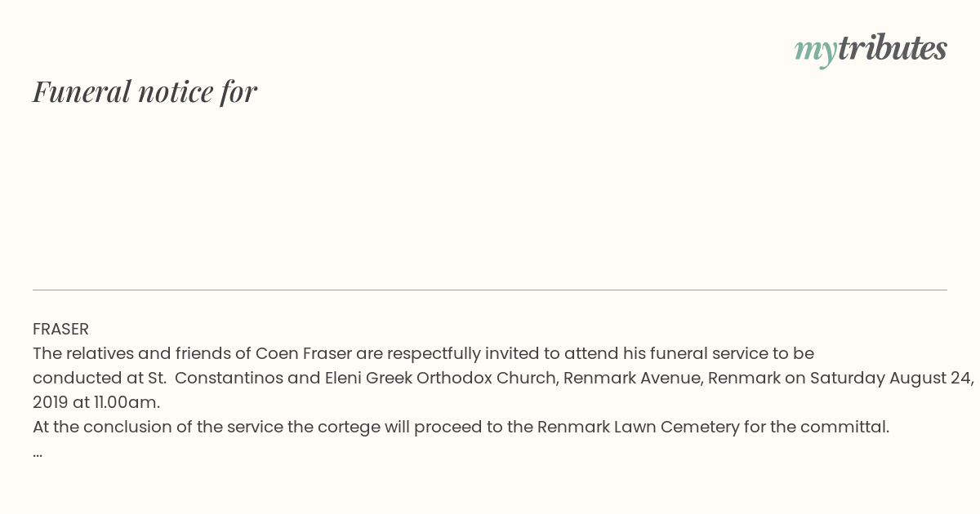This screenshot has width=980, height=514.
Task: Click the mytributes logo
Action: (x=871, y=49)
